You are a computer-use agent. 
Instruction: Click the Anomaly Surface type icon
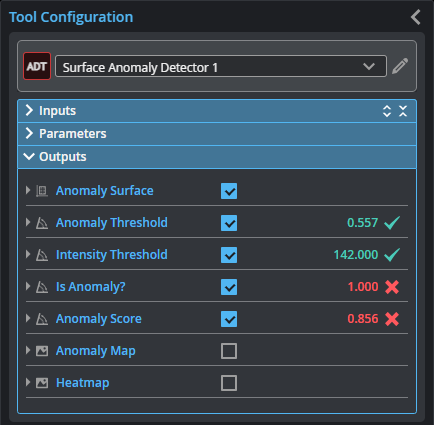point(42,191)
